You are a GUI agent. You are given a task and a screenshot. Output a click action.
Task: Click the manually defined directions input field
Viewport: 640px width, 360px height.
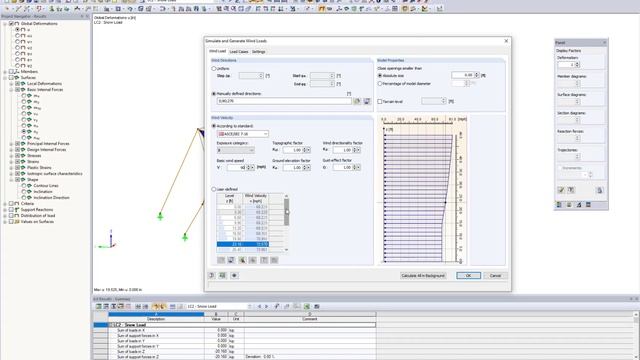point(284,101)
